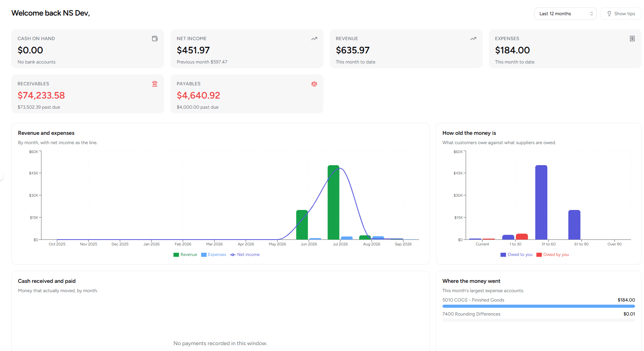Screen dimensions: 644x351
Task: Click '$73,502.39 past due' text
Action: pos(39,107)
